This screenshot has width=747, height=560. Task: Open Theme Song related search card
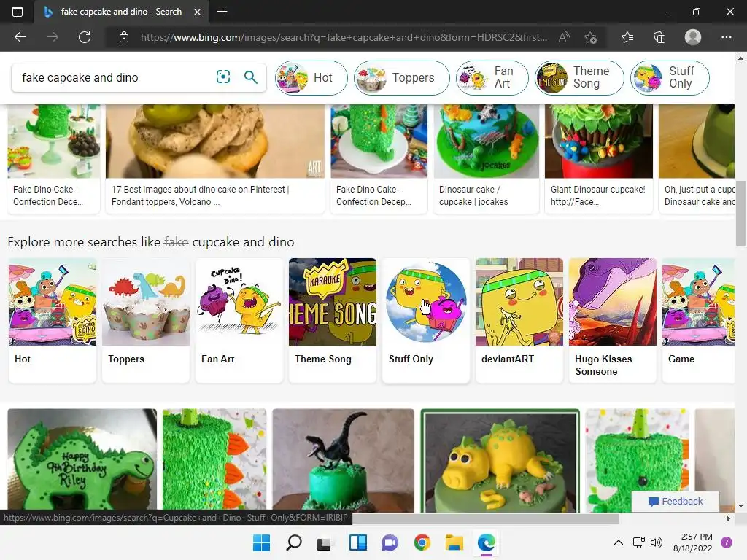click(333, 320)
